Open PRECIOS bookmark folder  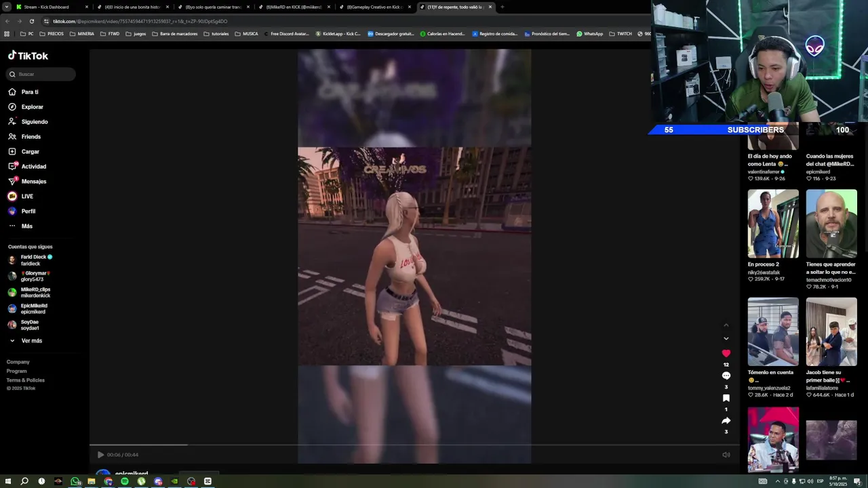52,34
